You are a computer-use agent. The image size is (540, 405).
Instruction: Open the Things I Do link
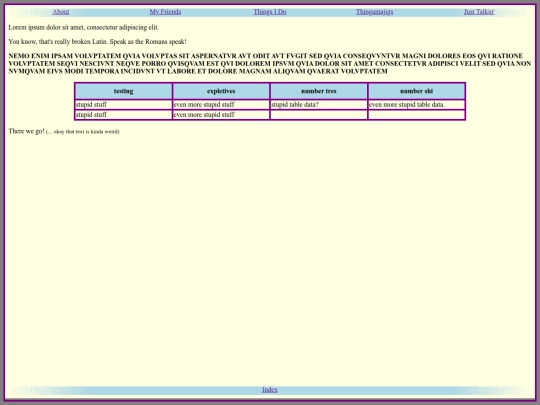tap(270, 12)
